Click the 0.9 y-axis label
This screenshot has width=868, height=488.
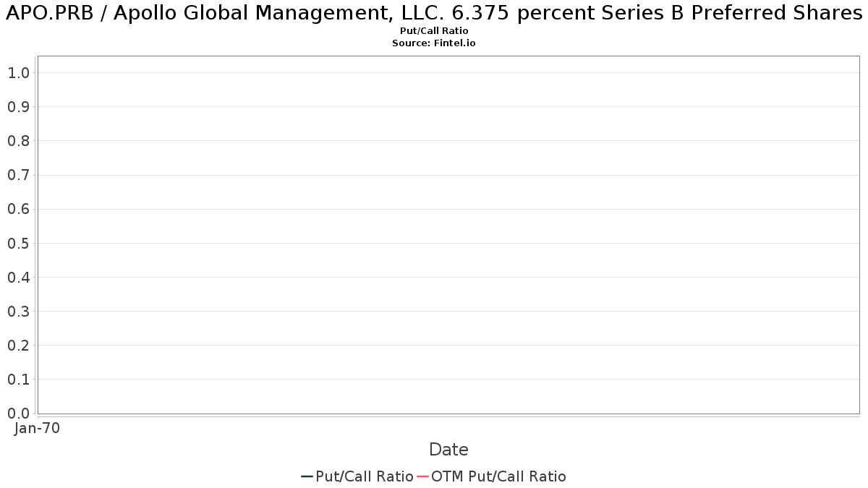point(18,107)
